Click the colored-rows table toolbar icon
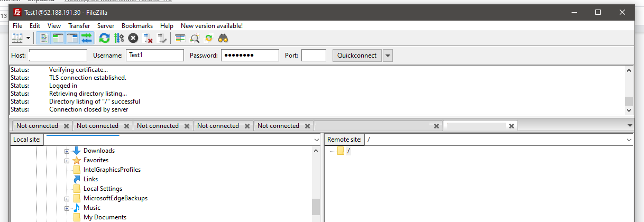644x222 pixels. click(x=180, y=38)
